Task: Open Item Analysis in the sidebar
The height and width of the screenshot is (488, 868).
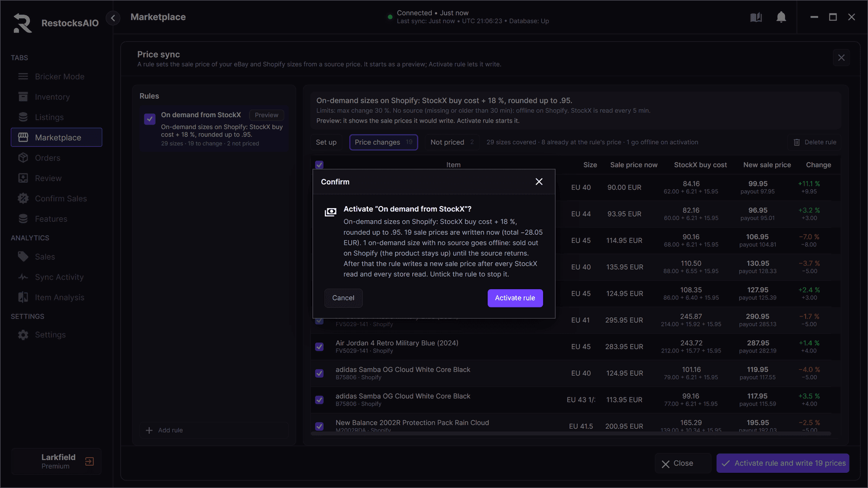Action: [x=56, y=298]
